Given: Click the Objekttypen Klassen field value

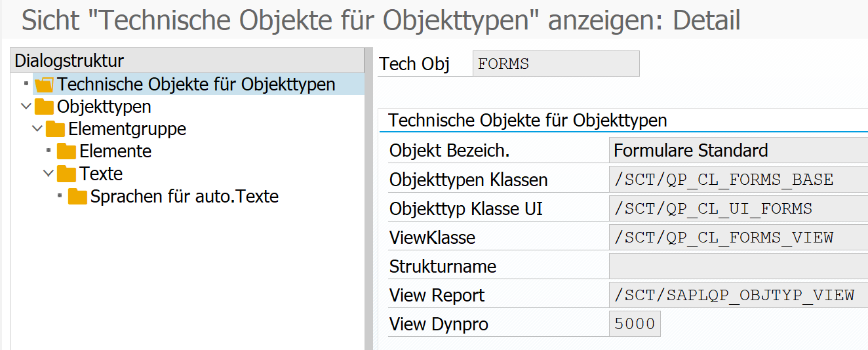Looking at the screenshot, I should (x=738, y=179).
